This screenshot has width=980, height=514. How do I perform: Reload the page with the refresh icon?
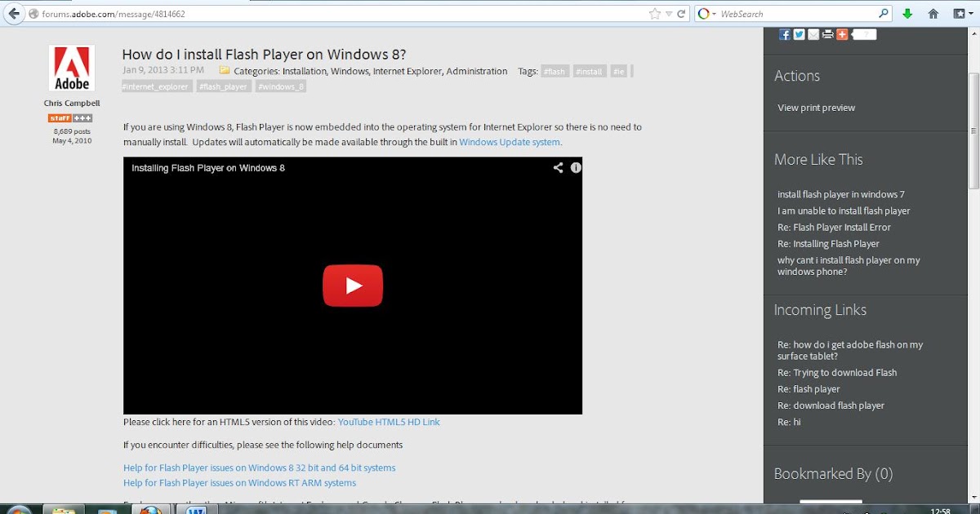[682, 14]
